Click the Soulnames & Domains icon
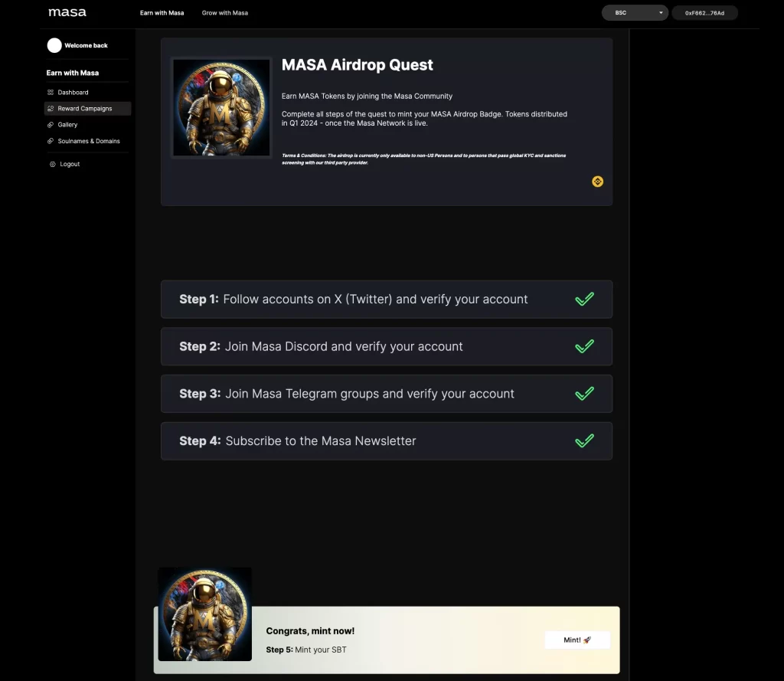The image size is (784, 681). [51, 141]
